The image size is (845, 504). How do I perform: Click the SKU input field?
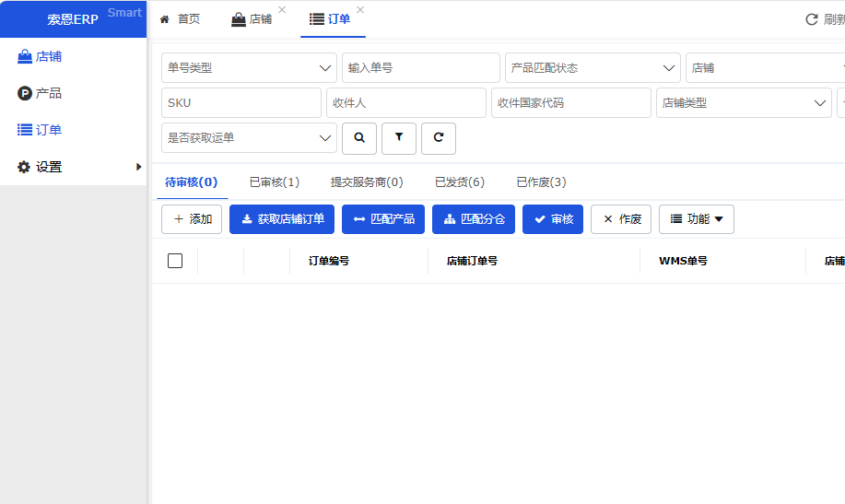point(241,103)
